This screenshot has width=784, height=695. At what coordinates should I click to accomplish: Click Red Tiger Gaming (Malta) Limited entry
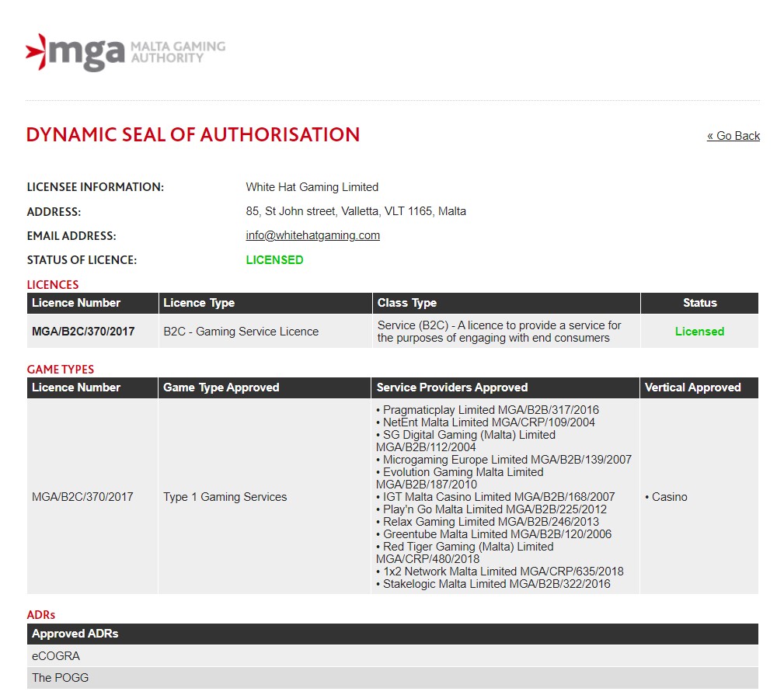[x=465, y=553]
